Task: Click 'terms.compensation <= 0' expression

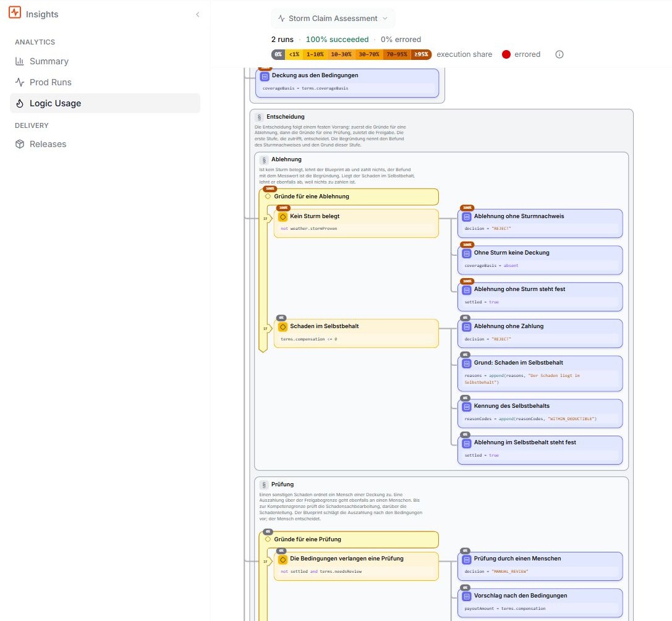Action: pyautogui.click(x=309, y=339)
